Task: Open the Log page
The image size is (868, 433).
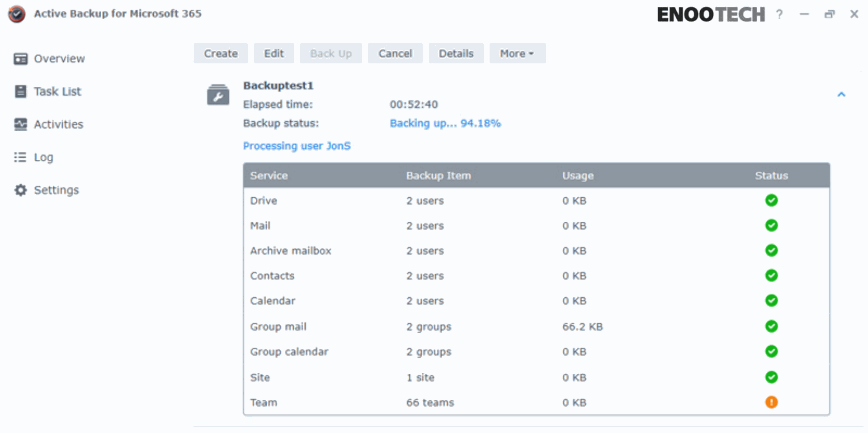Action: 43,157
